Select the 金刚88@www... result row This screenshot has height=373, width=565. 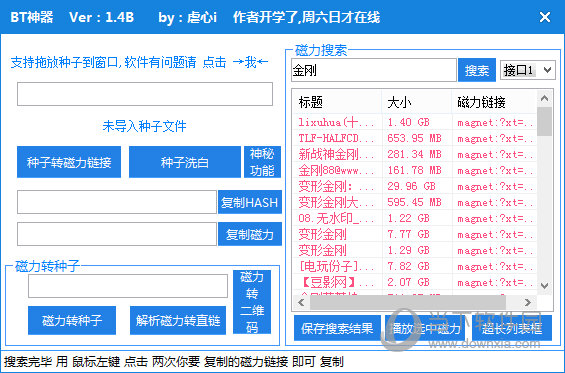tap(414, 170)
